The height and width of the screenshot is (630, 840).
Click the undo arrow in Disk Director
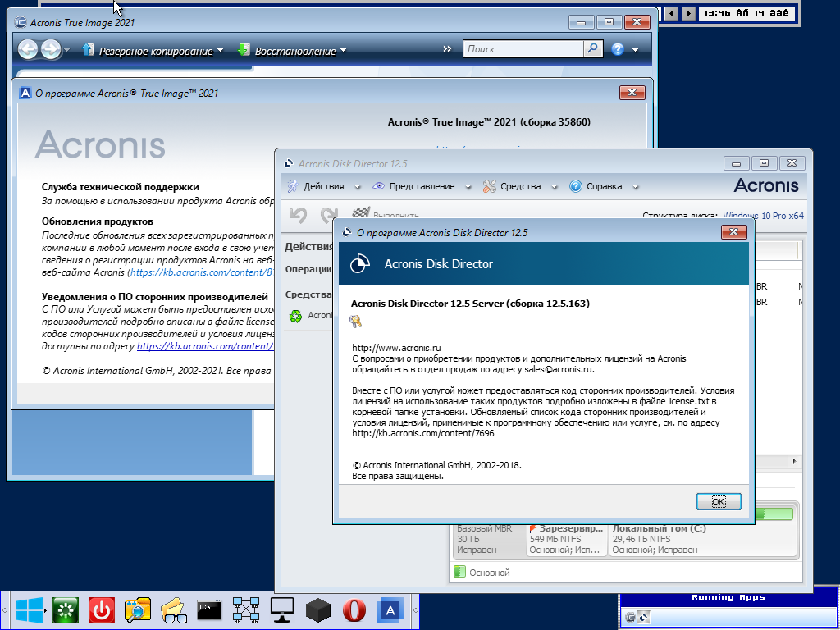298,215
